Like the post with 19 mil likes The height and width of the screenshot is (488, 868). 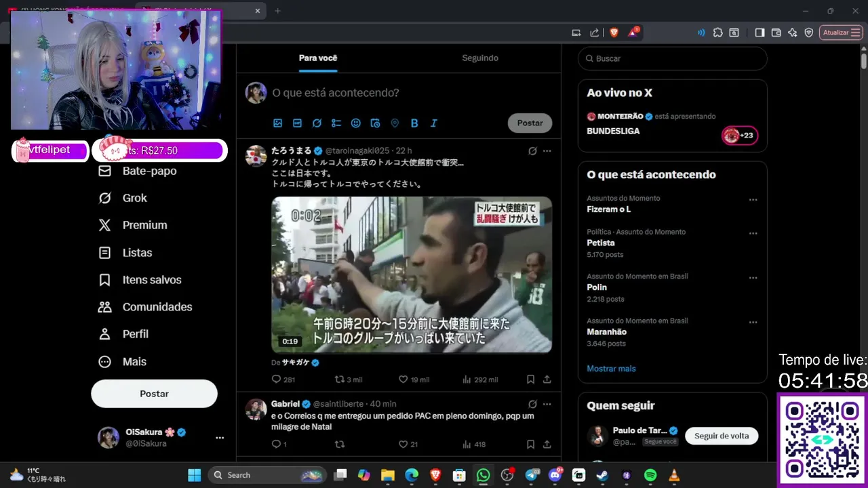414,380
